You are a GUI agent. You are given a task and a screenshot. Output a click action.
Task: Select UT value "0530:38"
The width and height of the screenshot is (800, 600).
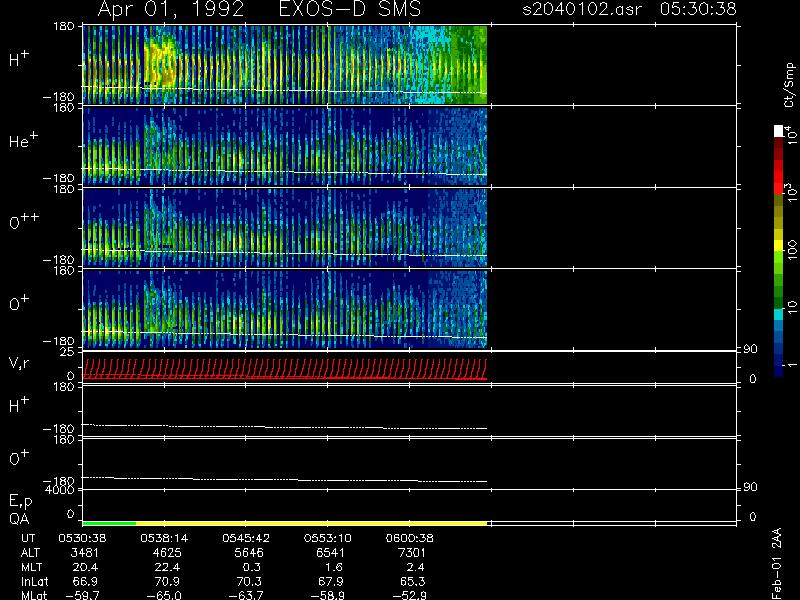point(82,538)
